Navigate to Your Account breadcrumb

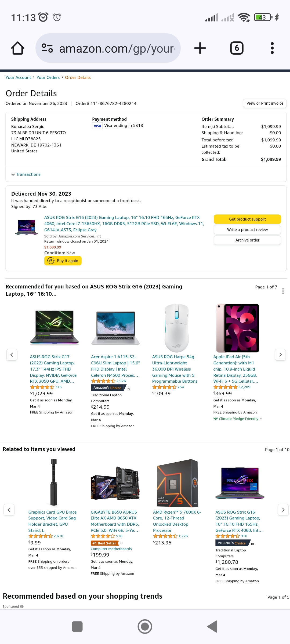(18, 78)
